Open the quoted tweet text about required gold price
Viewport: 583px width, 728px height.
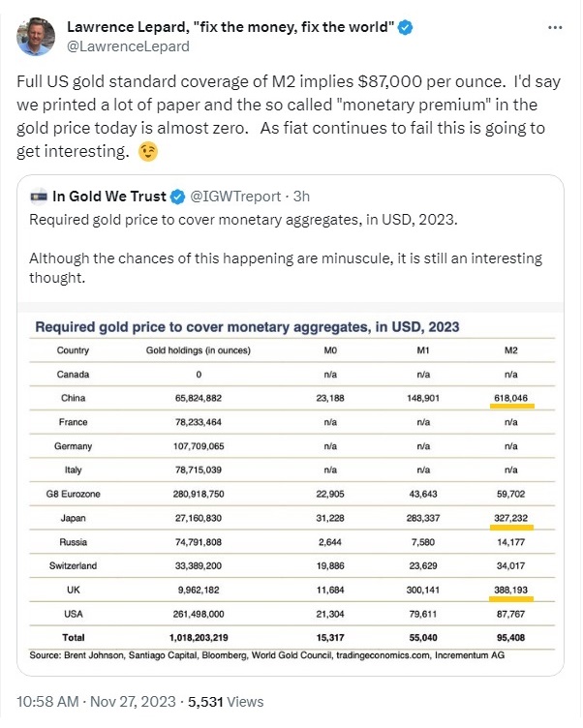point(286,249)
